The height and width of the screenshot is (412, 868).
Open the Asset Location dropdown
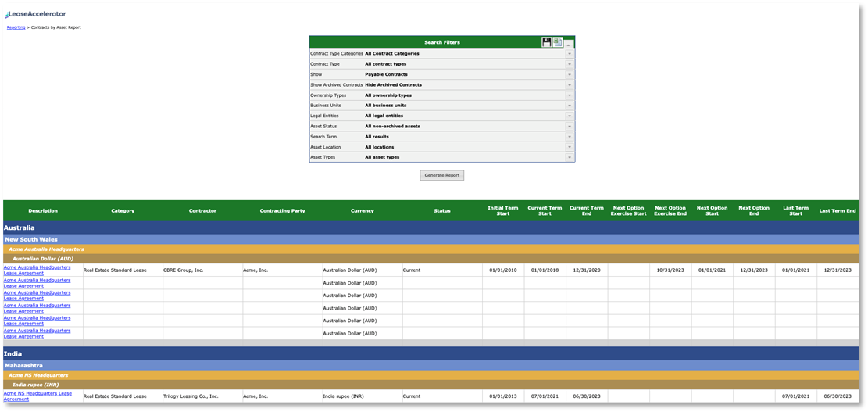click(569, 147)
